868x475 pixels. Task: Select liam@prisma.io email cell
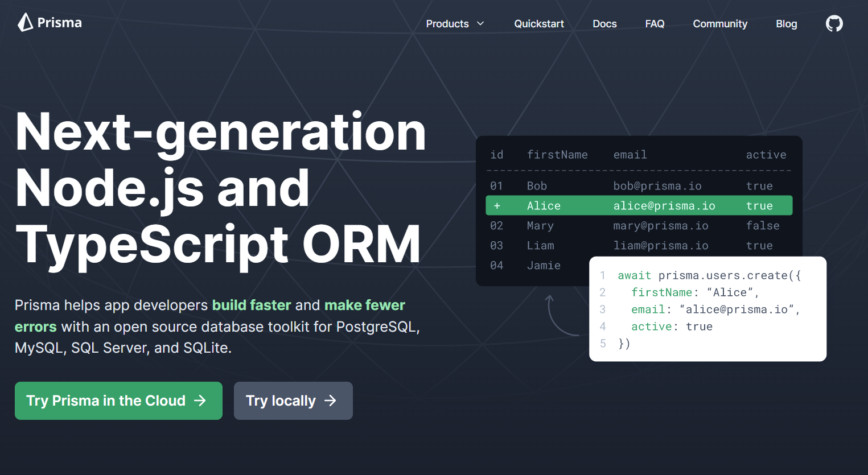coord(661,246)
